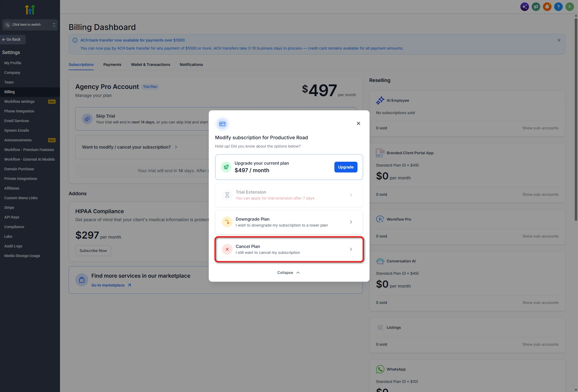Screen dimensions: 578x392
Task: Select the Subscriptions tab
Action: pos(81,65)
